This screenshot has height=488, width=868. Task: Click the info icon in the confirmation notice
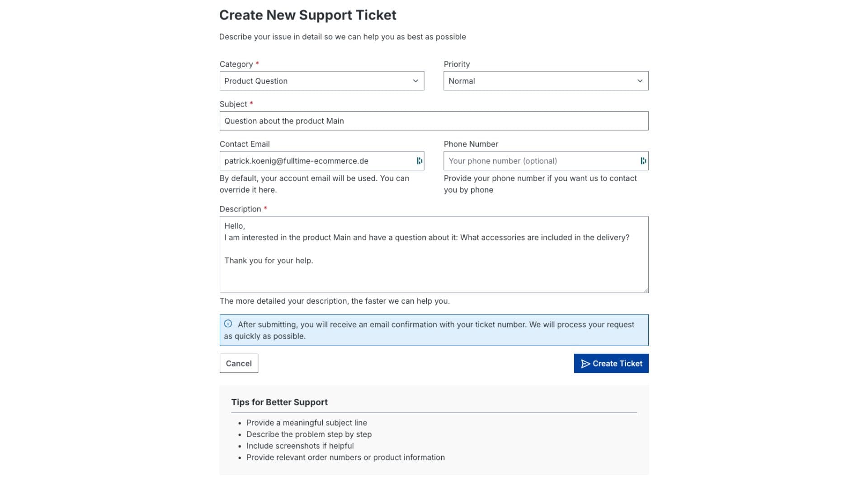[x=228, y=324]
